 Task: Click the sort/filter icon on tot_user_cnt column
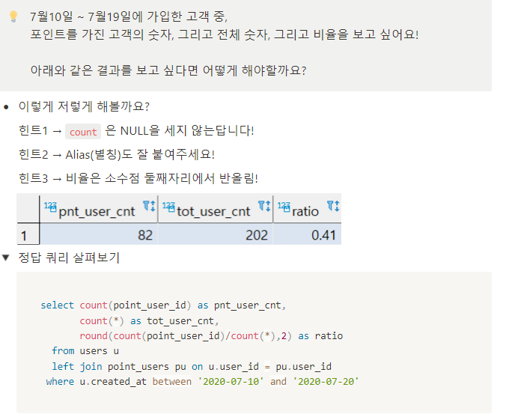(x=264, y=206)
